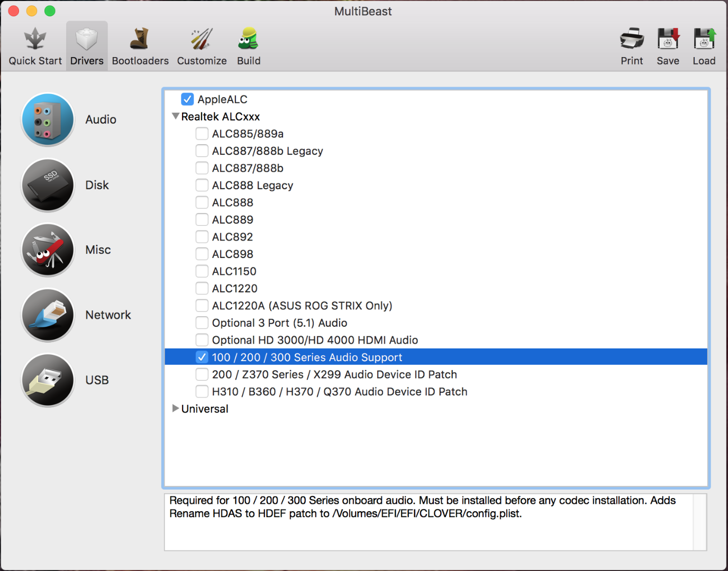Choose the Network category label
The image size is (728, 571).
tap(108, 315)
